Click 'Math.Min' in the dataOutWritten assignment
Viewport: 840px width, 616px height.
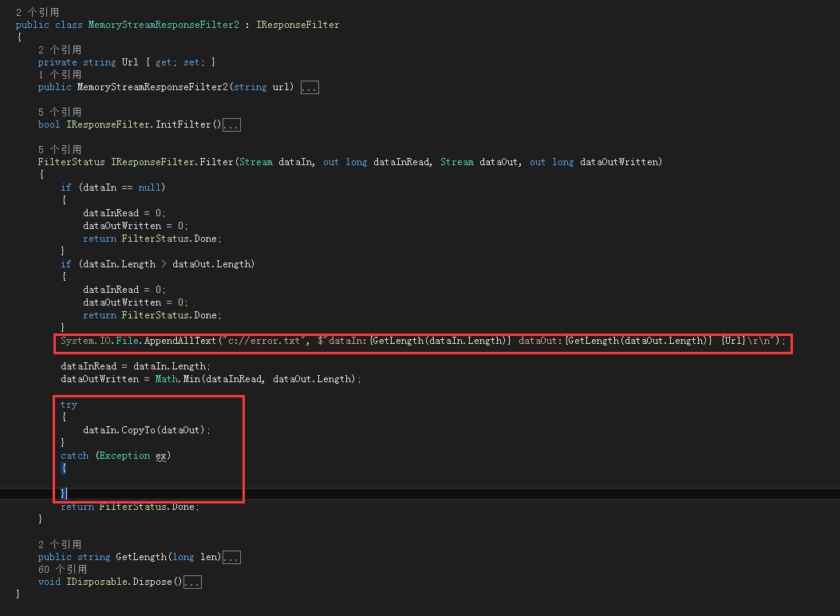177,379
